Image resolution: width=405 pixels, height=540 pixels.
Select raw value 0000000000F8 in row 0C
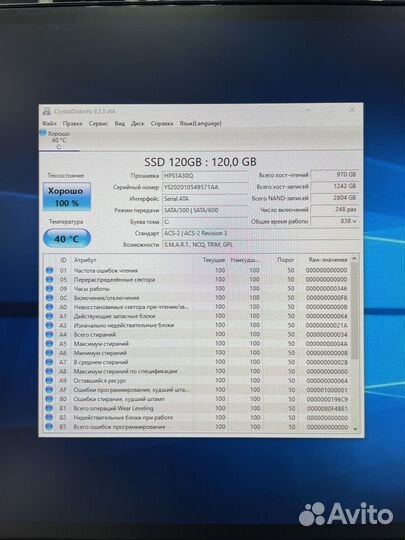click(327, 298)
